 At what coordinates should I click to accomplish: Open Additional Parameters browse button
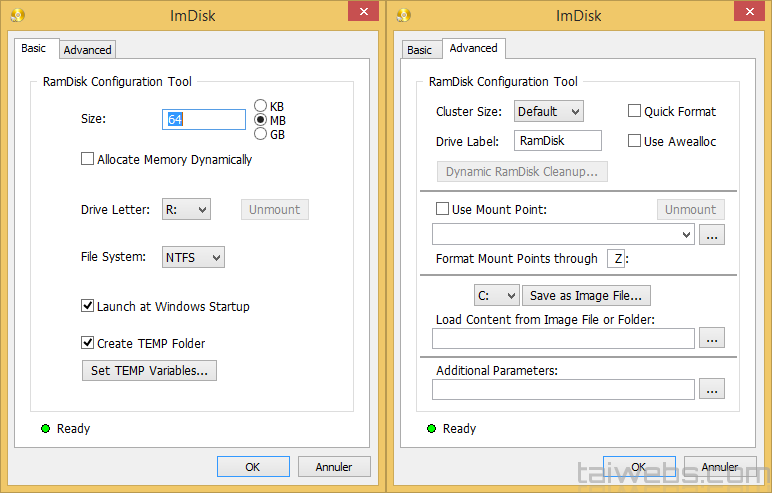tap(712, 389)
